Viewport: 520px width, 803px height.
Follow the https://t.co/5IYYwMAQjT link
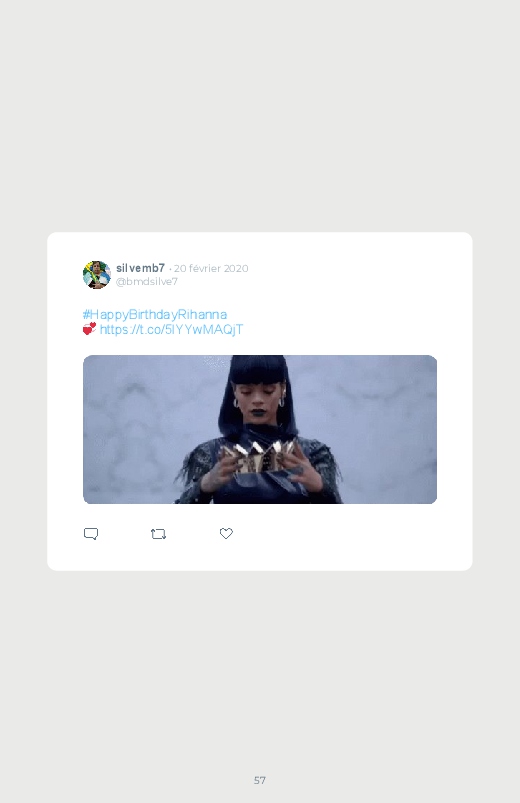tap(171, 329)
